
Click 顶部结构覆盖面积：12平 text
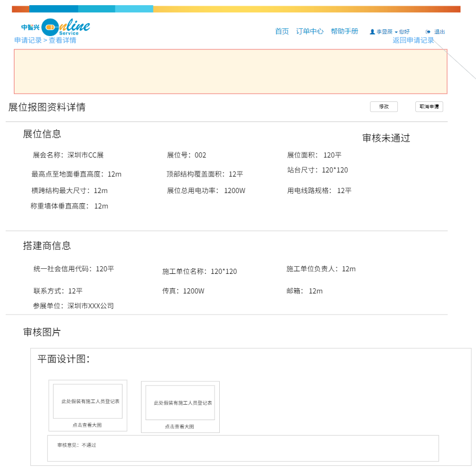(205, 175)
